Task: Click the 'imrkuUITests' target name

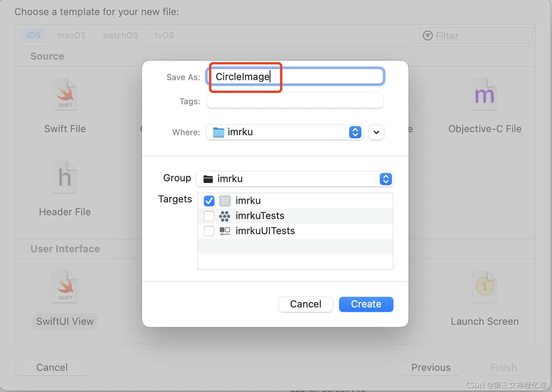Action: pos(265,231)
